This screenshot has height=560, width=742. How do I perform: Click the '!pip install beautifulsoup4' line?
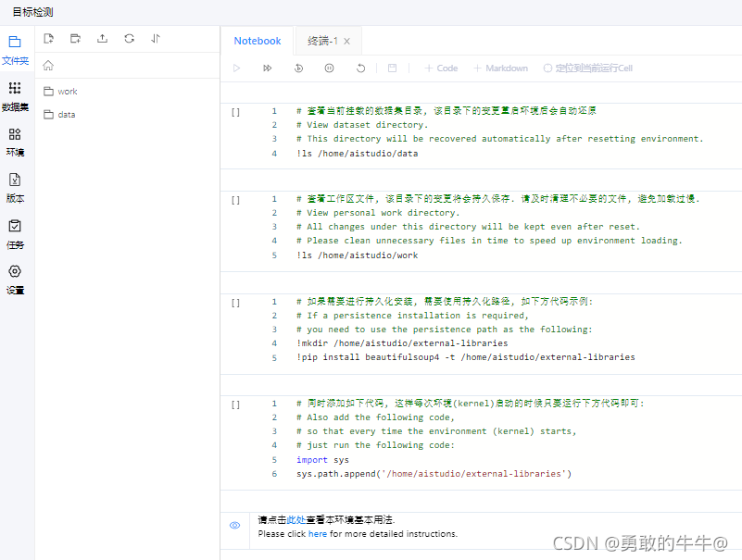click(466, 357)
